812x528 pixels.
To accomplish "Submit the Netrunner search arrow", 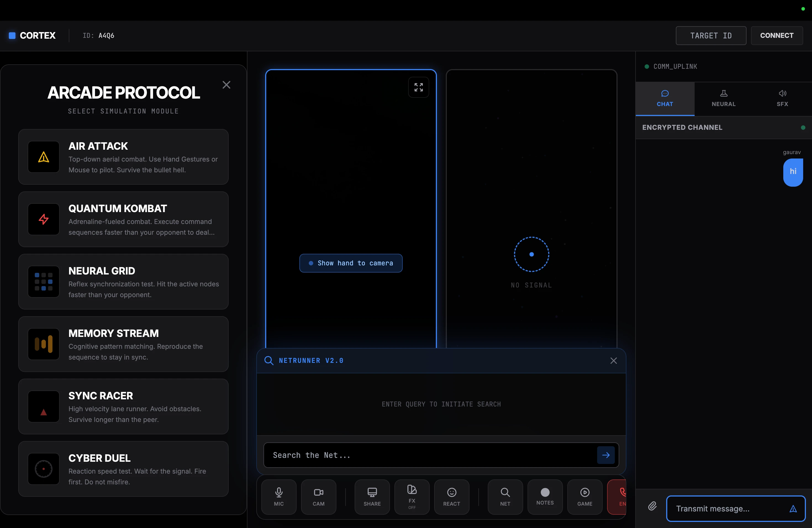I will (x=606, y=455).
